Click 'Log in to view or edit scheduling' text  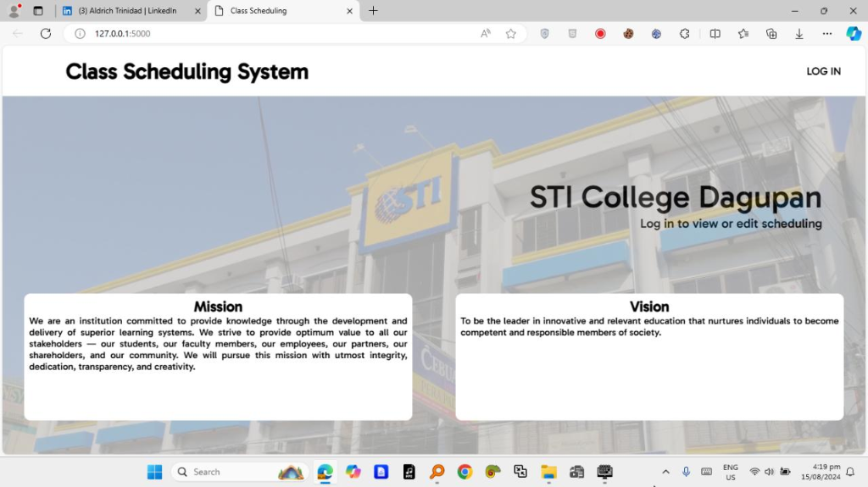[x=731, y=224]
